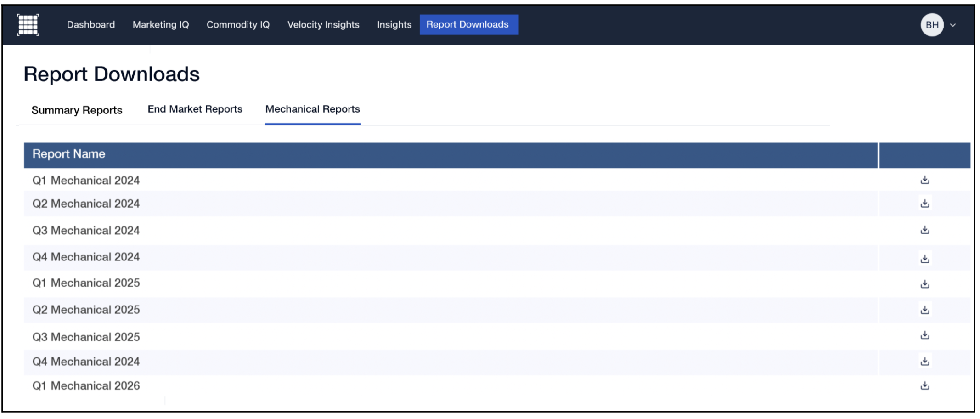Download the Q3 Mechanical 2024 report

(924, 230)
